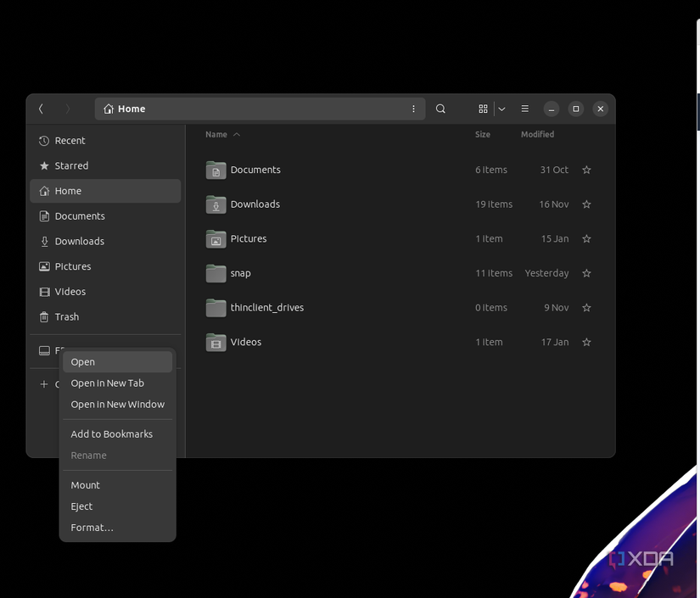This screenshot has width=700, height=598.
Task: Click the Home icon in the path bar
Action: tap(109, 109)
